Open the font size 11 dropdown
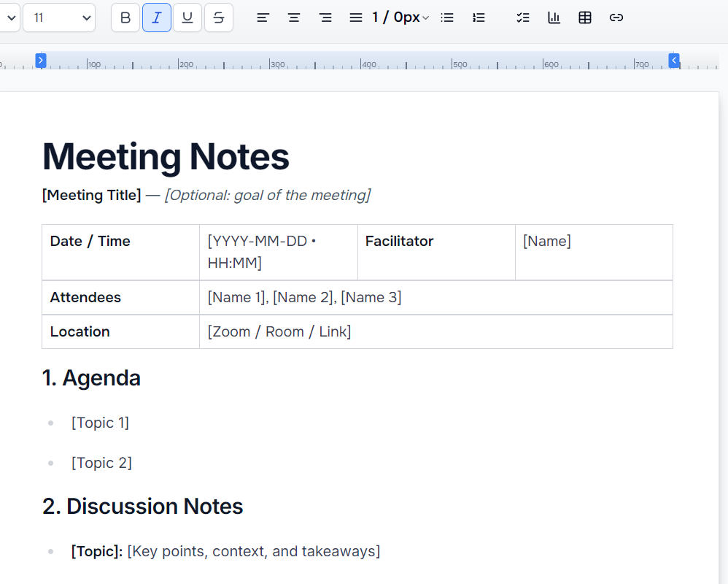Image resolution: width=728 pixels, height=584 pixels. click(59, 18)
